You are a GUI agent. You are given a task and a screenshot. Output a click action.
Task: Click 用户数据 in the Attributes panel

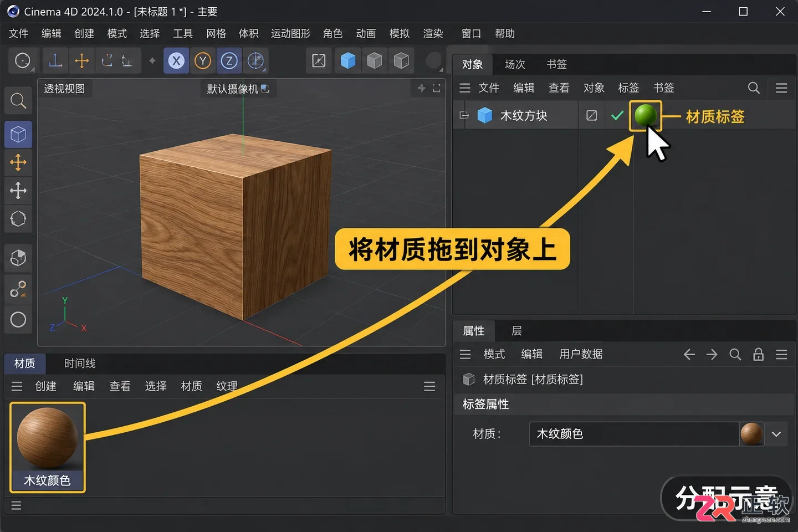tap(581, 354)
